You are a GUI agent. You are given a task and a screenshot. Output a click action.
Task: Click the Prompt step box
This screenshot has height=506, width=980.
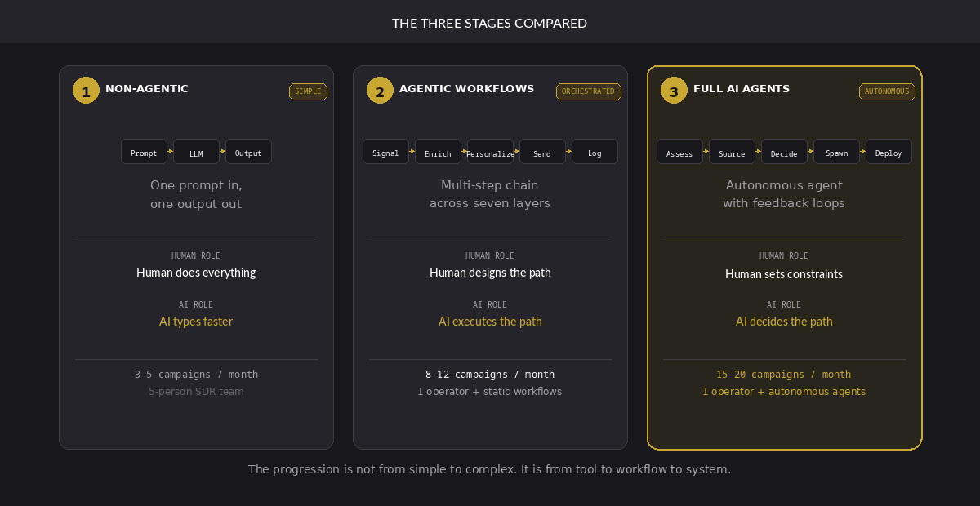(144, 152)
